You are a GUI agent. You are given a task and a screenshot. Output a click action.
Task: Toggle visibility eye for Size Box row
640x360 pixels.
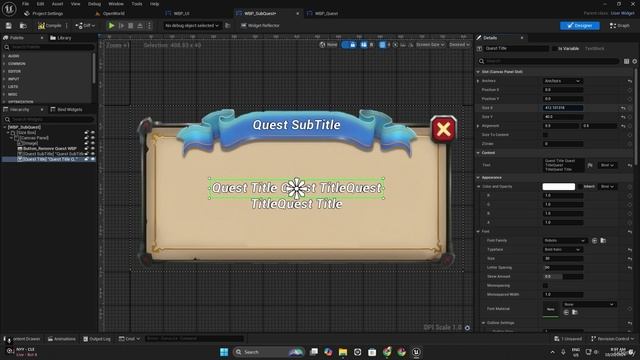pyautogui.click(x=93, y=133)
